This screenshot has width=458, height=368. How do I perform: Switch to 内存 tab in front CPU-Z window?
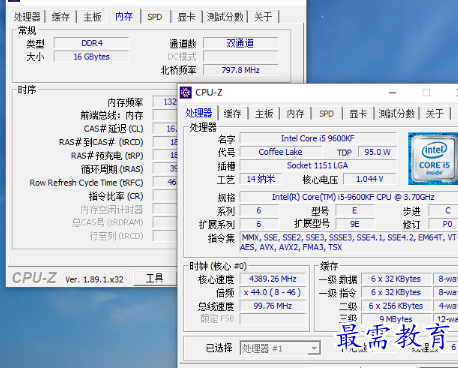pos(296,114)
